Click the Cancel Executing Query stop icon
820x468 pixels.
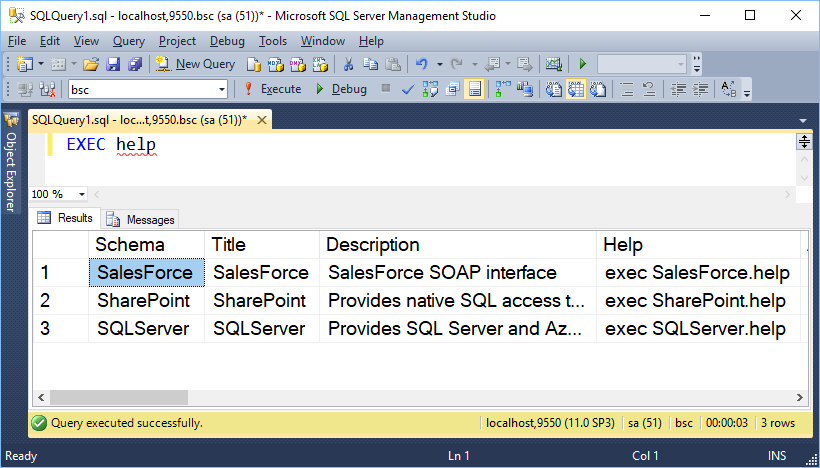(x=386, y=88)
